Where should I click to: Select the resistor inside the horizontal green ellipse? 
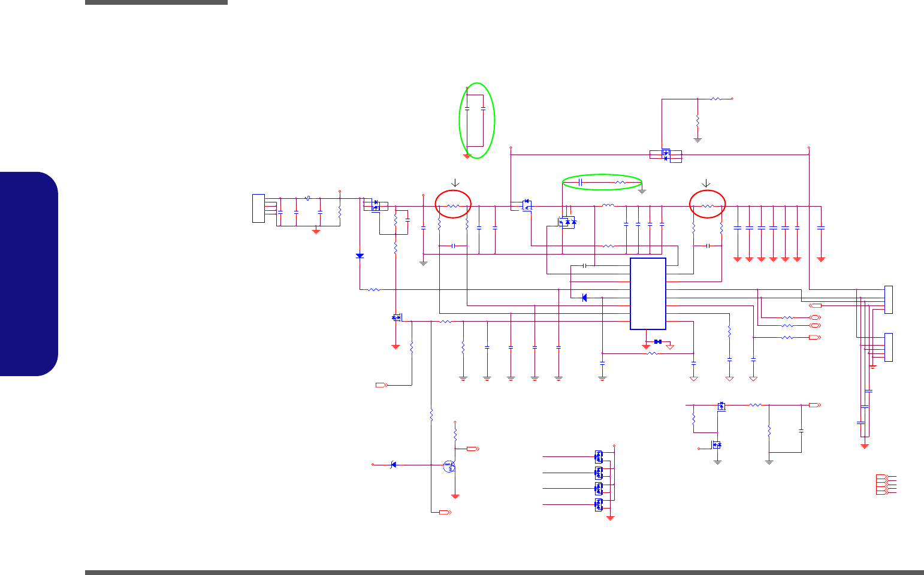click(x=621, y=181)
